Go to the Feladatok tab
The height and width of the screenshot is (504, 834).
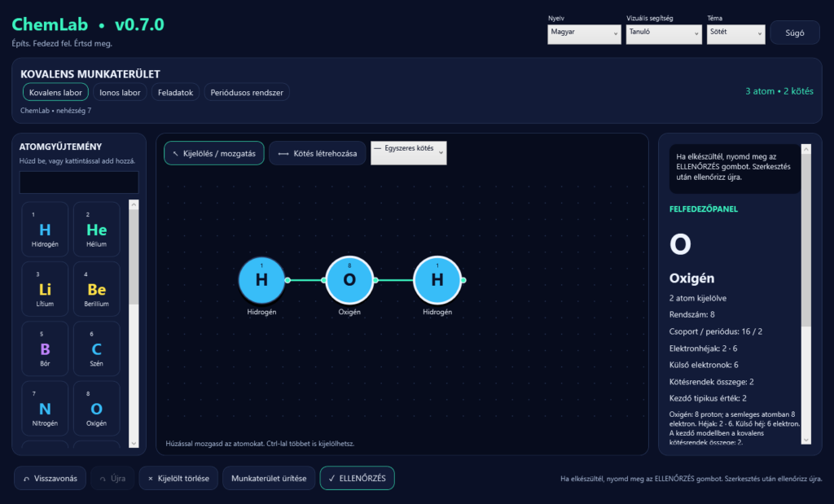176,92
